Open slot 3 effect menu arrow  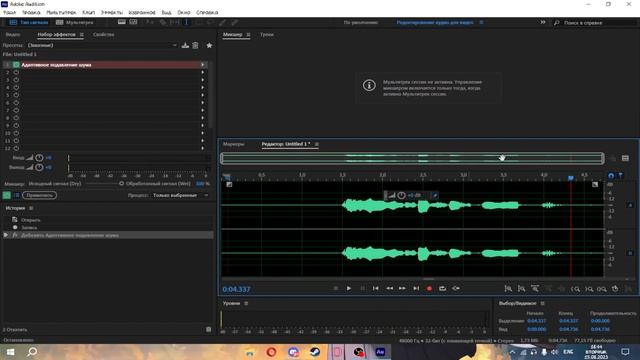point(202,80)
